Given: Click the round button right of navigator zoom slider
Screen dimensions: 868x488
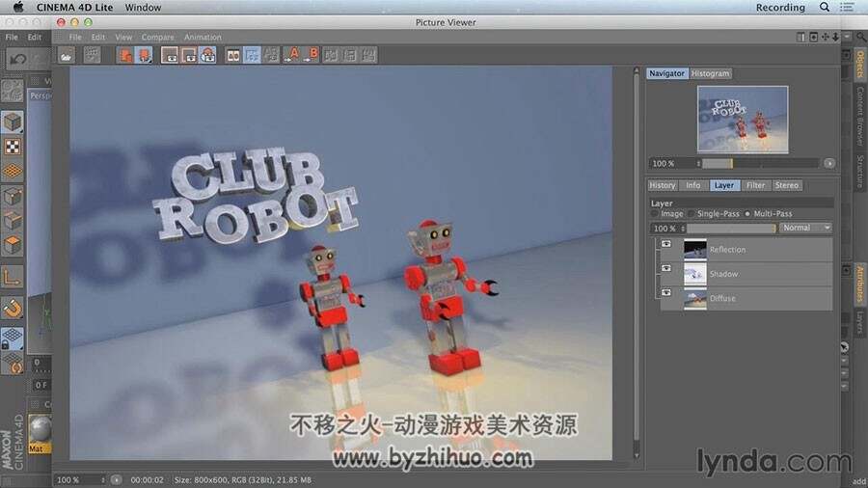Looking at the screenshot, I should (x=828, y=163).
